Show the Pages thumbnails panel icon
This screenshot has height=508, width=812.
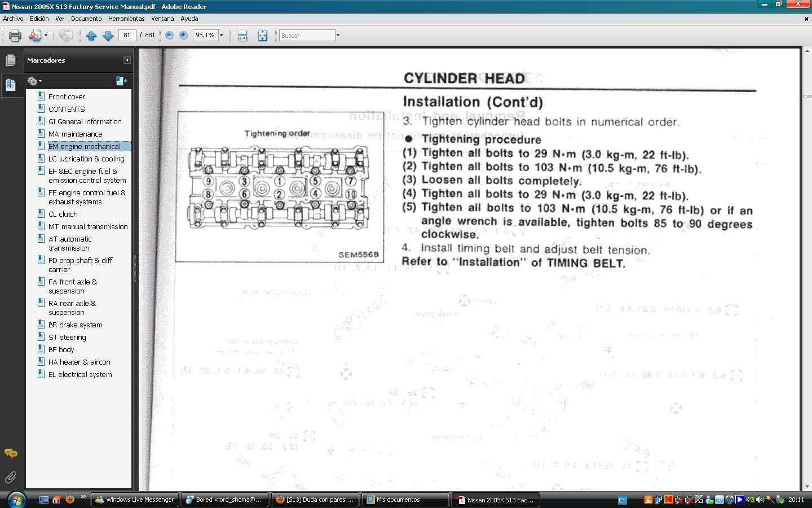point(11,60)
